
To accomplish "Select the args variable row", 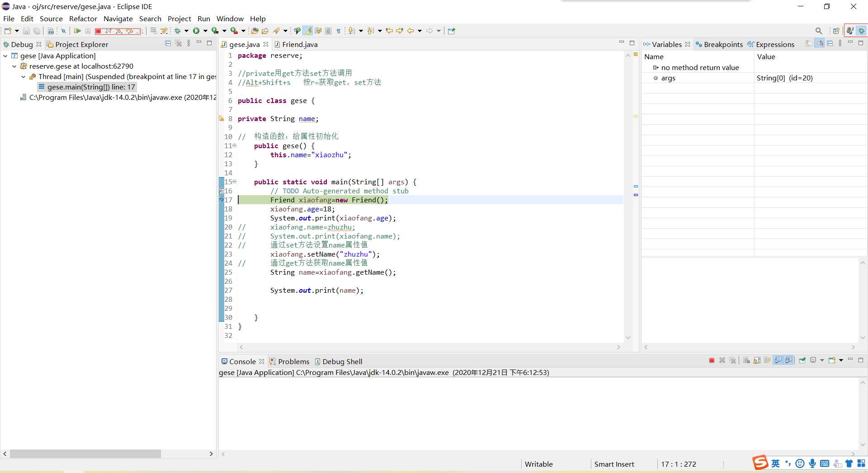I will click(754, 78).
